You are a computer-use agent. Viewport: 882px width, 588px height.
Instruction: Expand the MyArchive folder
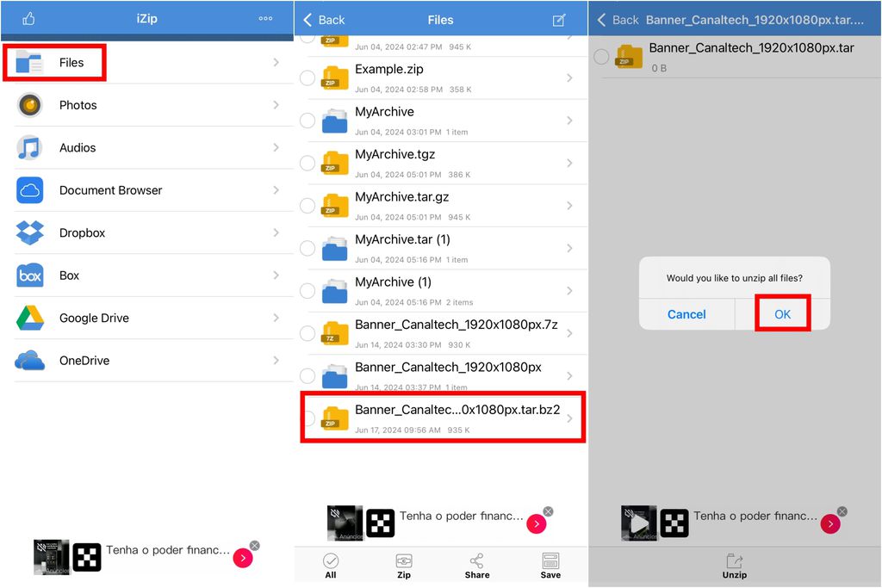coord(568,120)
